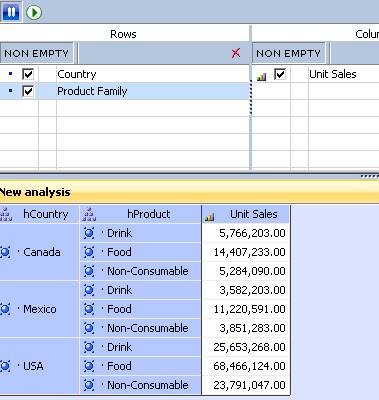379x400 pixels.
Task: Remove rows with the red X icon
Action: (236, 53)
